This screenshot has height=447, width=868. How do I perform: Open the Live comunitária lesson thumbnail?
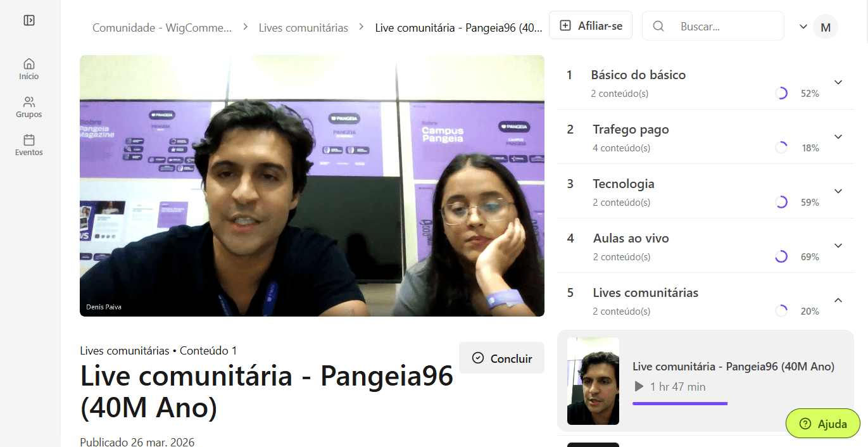(x=593, y=381)
